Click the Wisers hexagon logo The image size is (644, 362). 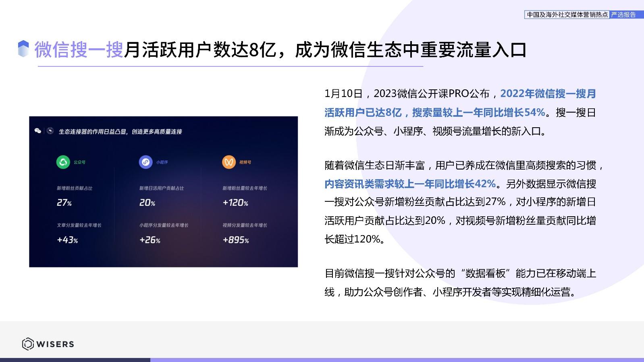(x=27, y=344)
